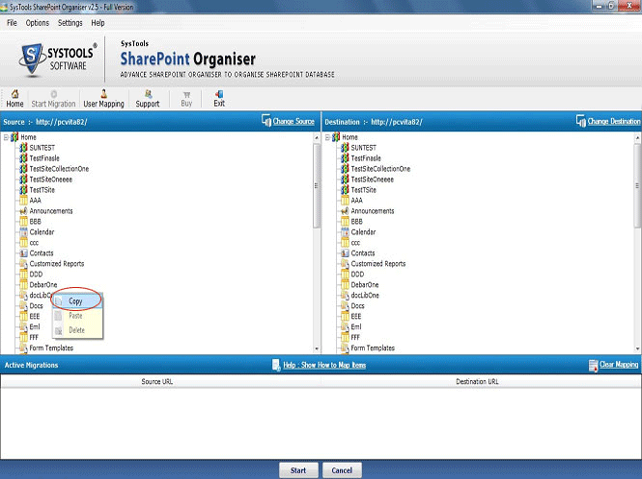Collapse the Home node in Source tree
642x479 pixels.
pyautogui.click(x=6, y=138)
